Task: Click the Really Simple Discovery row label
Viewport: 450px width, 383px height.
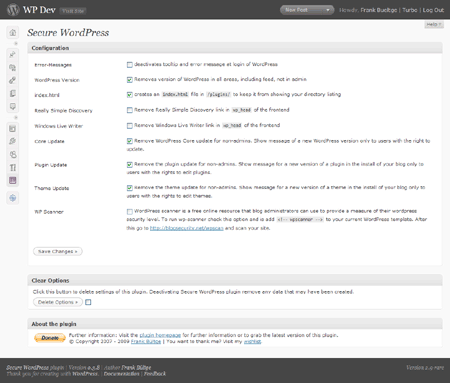Action: pyautogui.click(x=63, y=111)
